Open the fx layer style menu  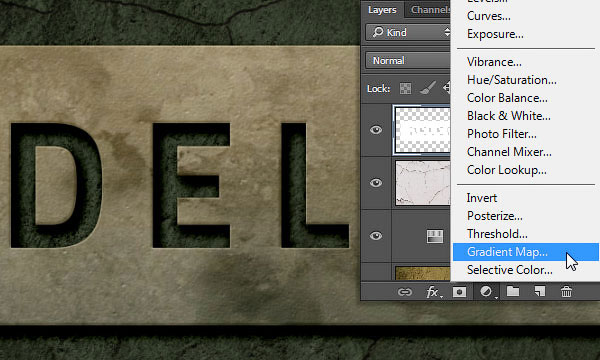(x=433, y=292)
